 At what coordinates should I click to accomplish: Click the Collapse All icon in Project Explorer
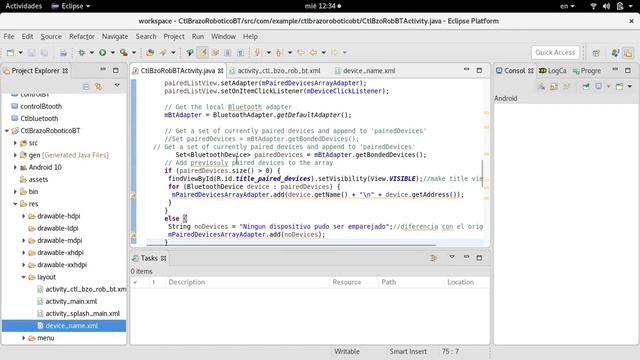coord(86,86)
